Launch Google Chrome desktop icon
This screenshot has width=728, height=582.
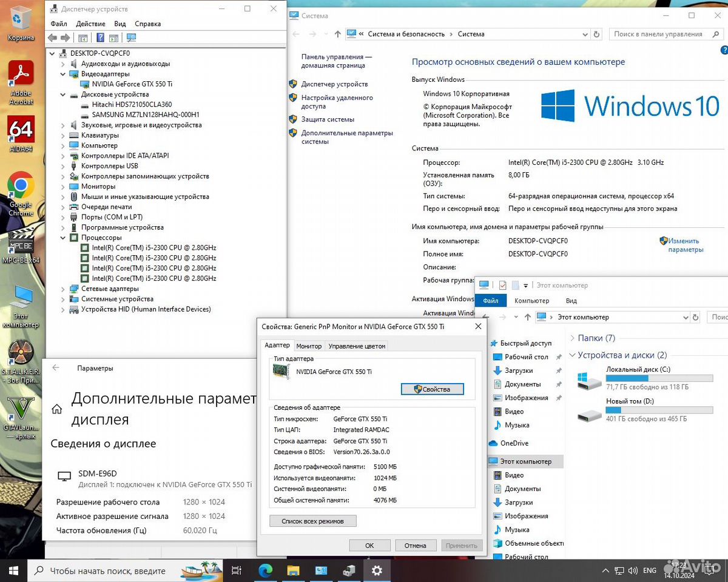click(21, 194)
